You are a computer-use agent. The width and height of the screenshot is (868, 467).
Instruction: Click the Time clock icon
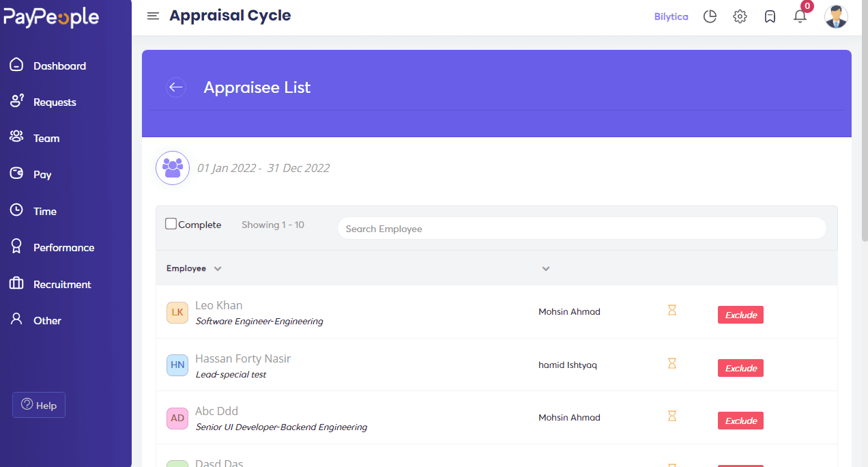(x=16, y=210)
